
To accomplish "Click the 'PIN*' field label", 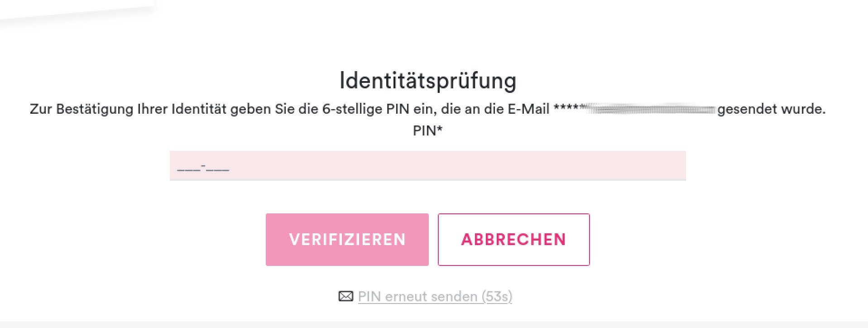I will tap(427, 130).
